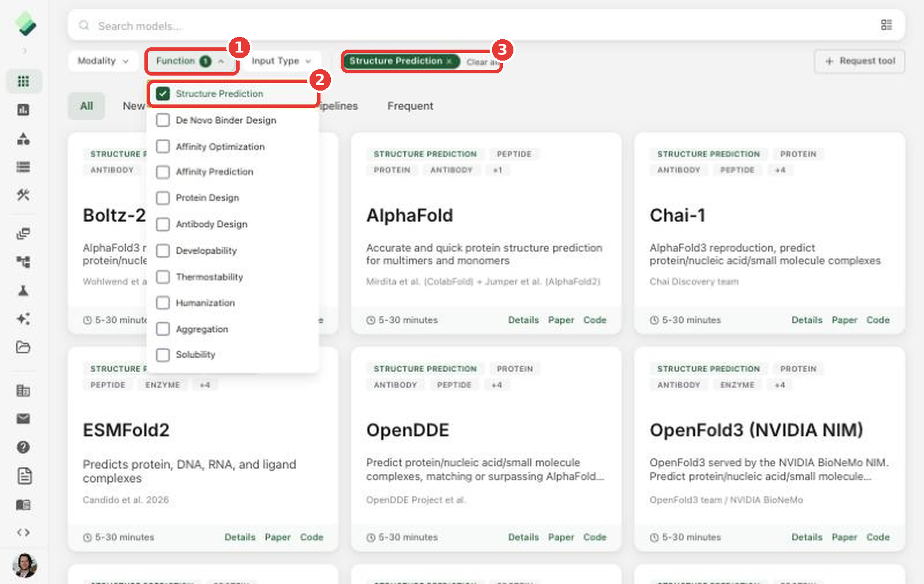Open the OpenFold3 (NVIDIA NIM) card title

click(x=756, y=430)
